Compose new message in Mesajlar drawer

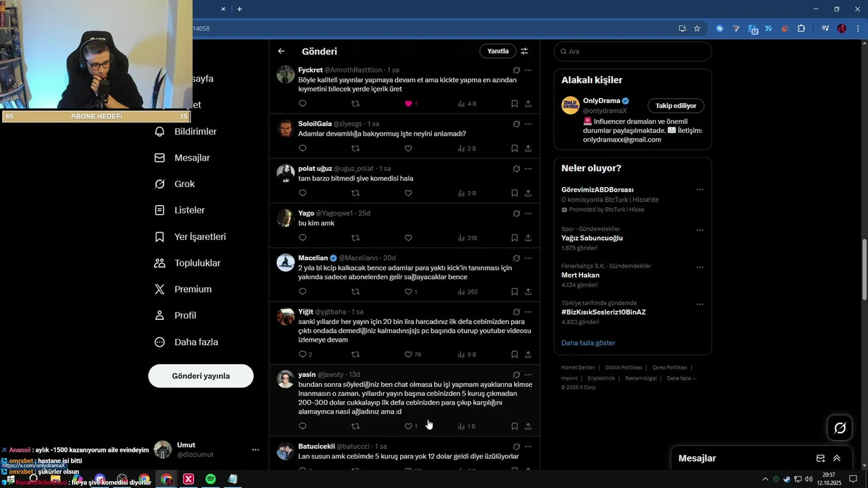coord(821,458)
